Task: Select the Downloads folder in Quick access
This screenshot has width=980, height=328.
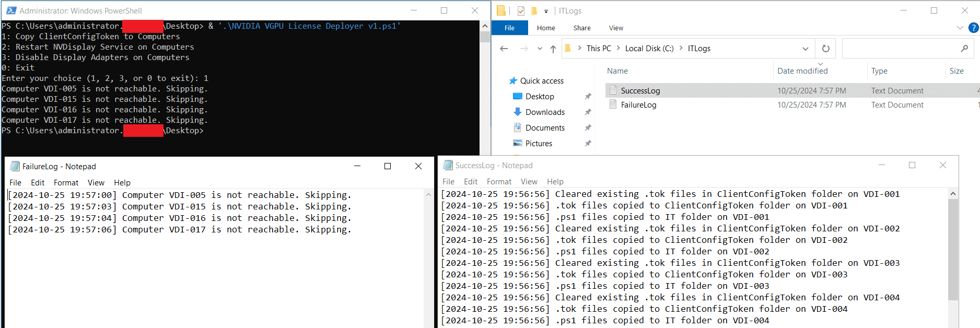Action: pos(544,112)
